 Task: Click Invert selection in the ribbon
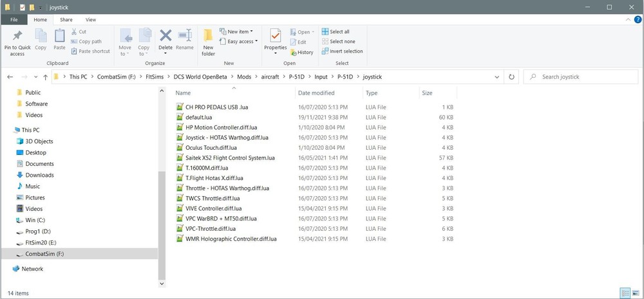[342, 51]
